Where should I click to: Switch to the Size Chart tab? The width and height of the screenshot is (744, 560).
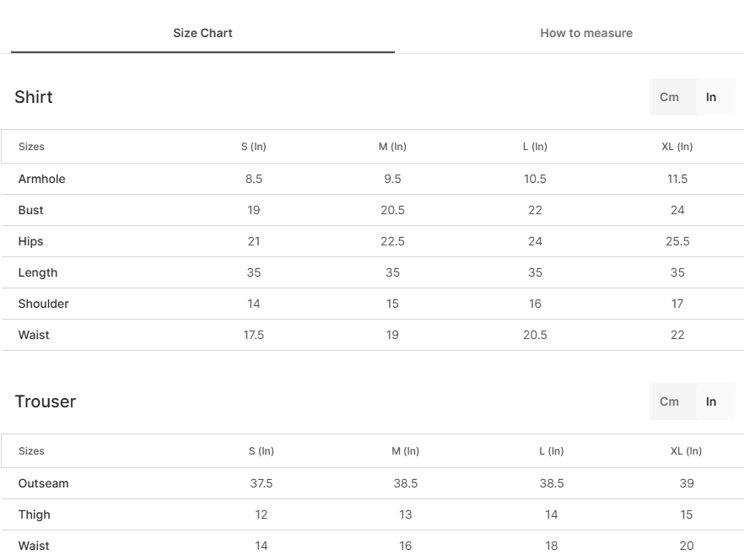pyautogui.click(x=202, y=33)
